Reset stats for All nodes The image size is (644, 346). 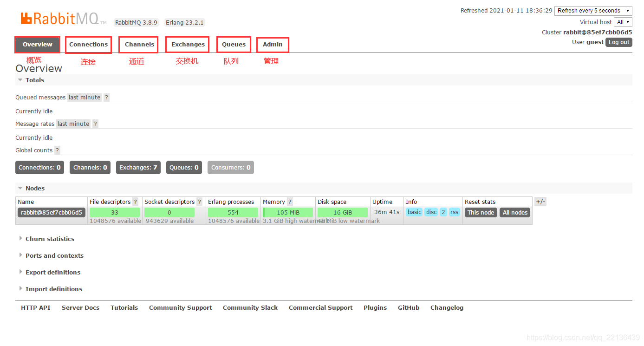(x=515, y=213)
